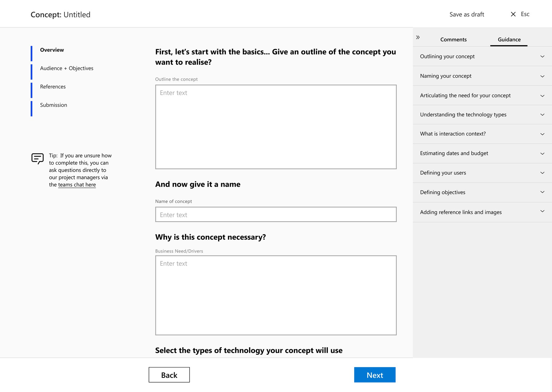552x392 pixels.
Task: Open Audience + Objectives step
Action: click(x=67, y=68)
